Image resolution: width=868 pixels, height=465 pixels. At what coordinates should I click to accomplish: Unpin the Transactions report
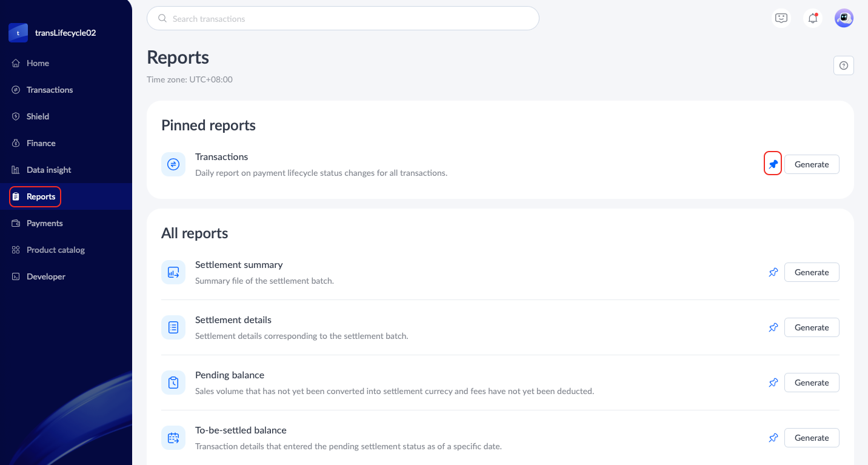773,164
